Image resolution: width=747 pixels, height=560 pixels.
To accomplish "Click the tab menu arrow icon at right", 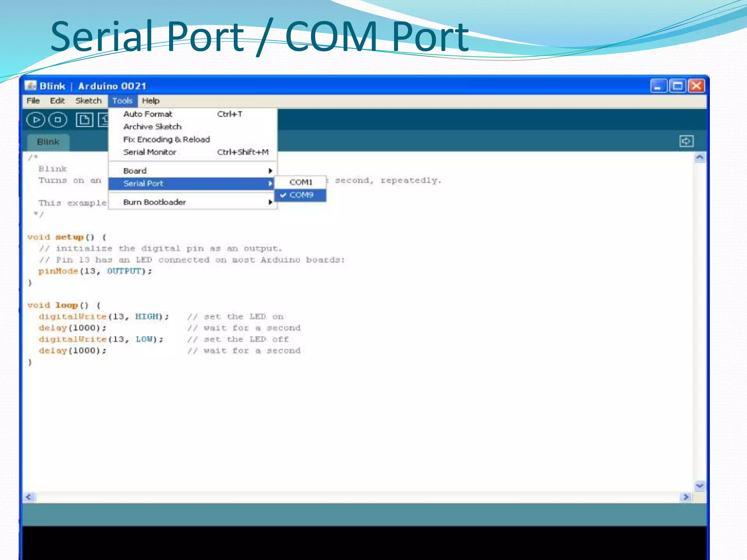I will [686, 141].
